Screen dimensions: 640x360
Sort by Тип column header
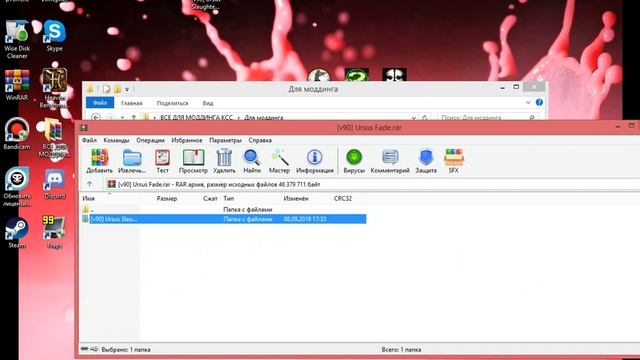point(229,198)
